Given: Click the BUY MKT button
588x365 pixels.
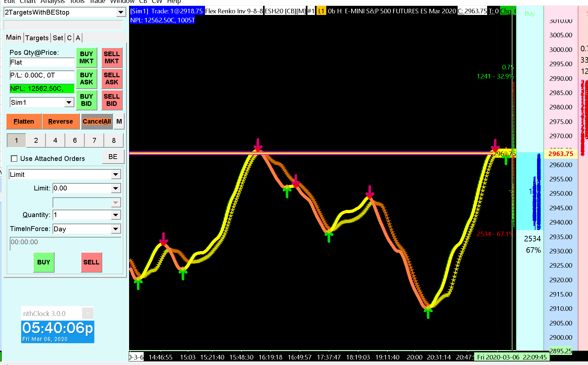Looking at the screenshot, I should click(86, 57).
